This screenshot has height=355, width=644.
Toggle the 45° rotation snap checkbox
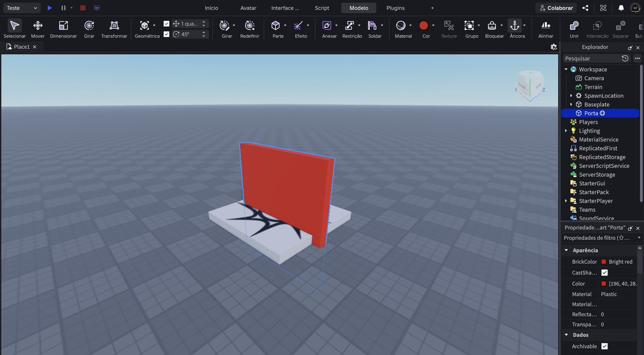tap(166, 34)
